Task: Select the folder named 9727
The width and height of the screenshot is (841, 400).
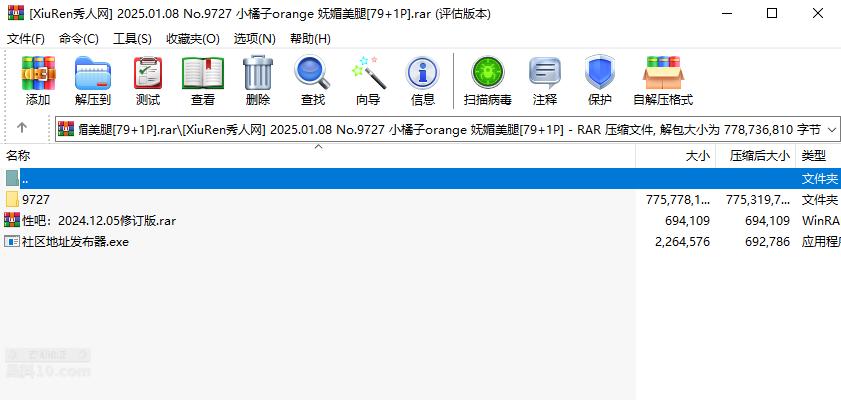Action: coord(36,200)
